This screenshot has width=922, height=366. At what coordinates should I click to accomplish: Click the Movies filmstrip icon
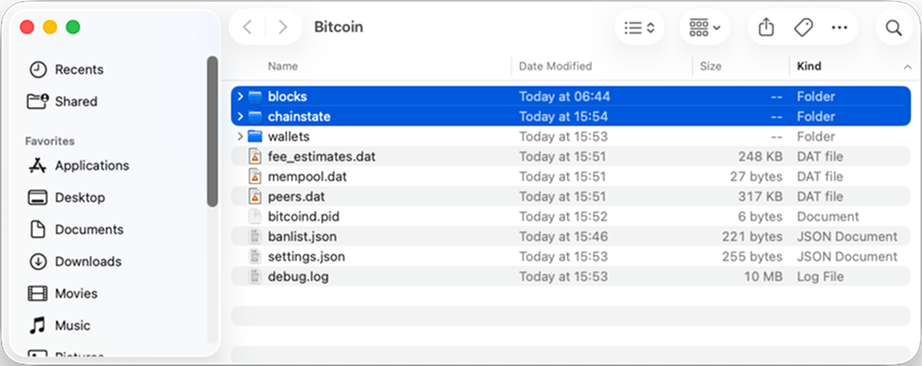click(38, 293)
